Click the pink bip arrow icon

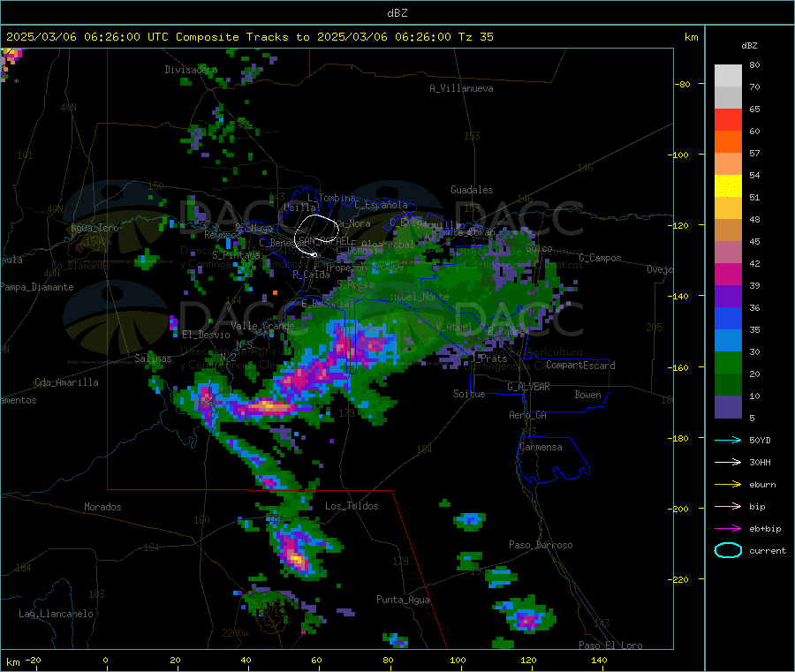(728, 506)
